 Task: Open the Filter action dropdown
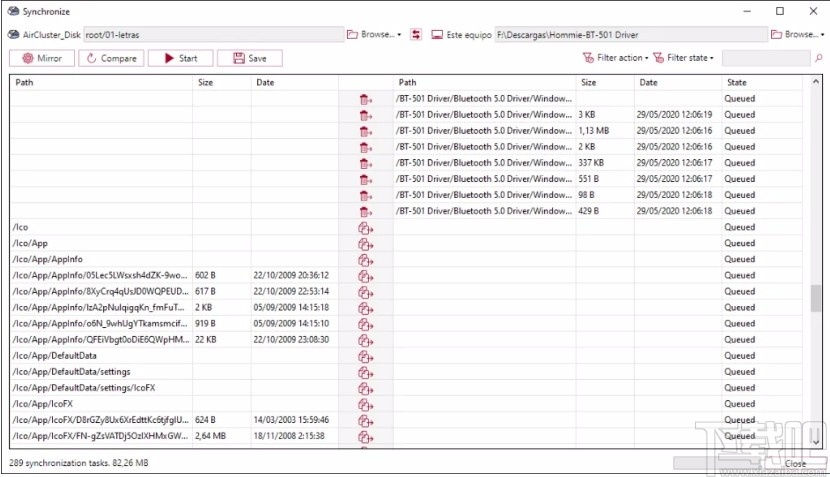coord(616,58)
